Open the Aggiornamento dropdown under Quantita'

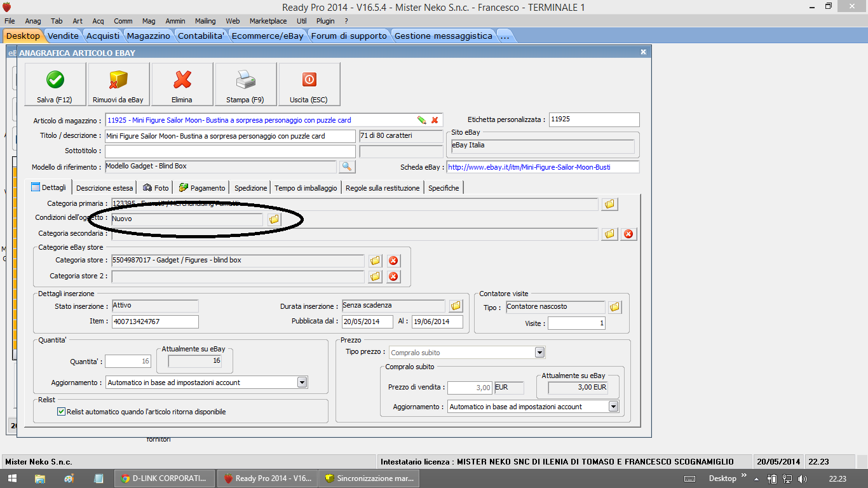tap(302, 383)
